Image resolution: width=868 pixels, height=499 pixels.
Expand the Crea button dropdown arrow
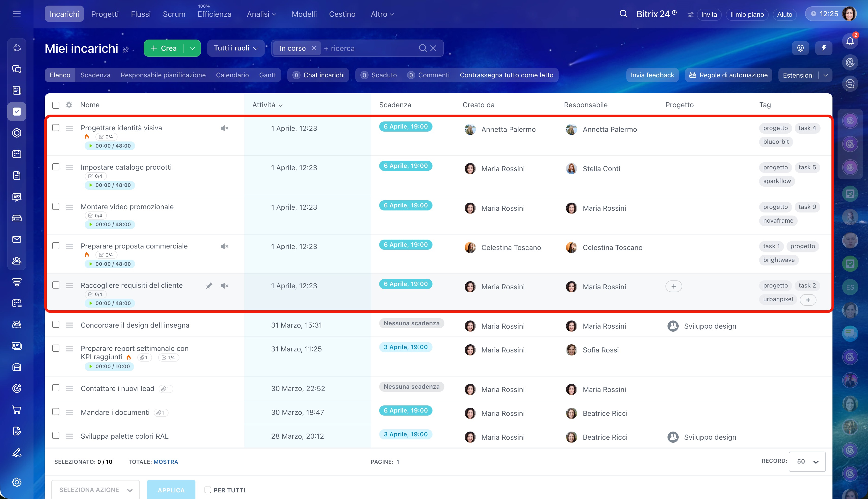(x=192, y=48)
